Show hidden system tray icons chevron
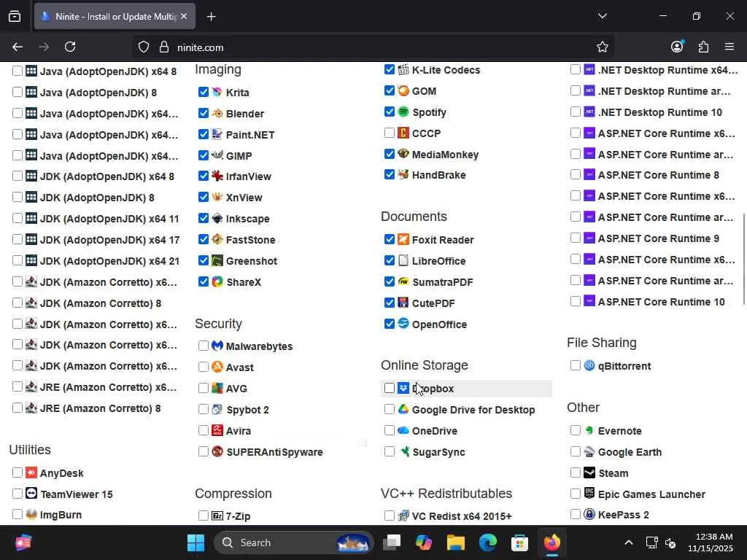The width and height of the screenshot is (747, 560). click(629, 542)
